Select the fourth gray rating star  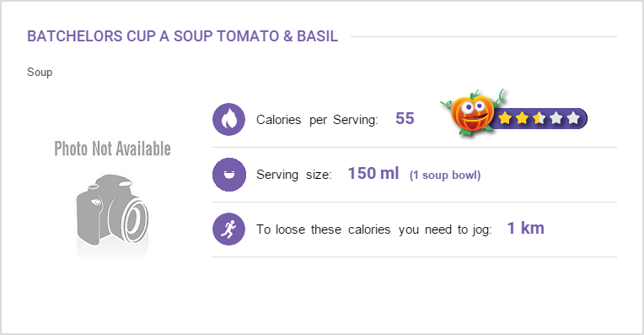pyautogui.click(x=555, y=118)
